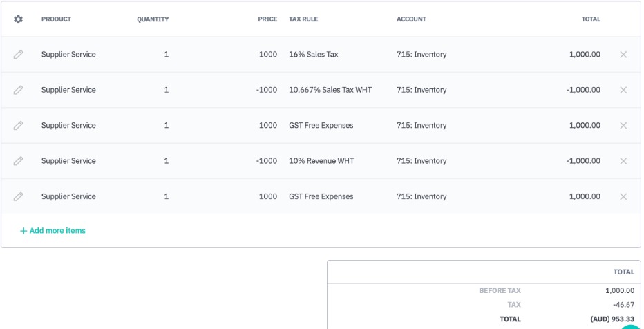Viewport: 644px width, 329px height.
Task: Remove the third row with X icon
Action: tap(623, 126)
